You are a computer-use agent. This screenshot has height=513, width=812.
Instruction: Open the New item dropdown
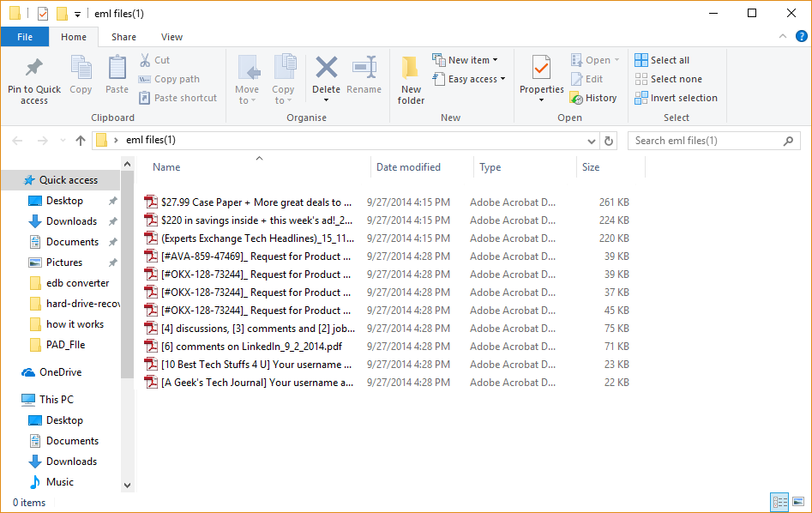coord(465,60)
